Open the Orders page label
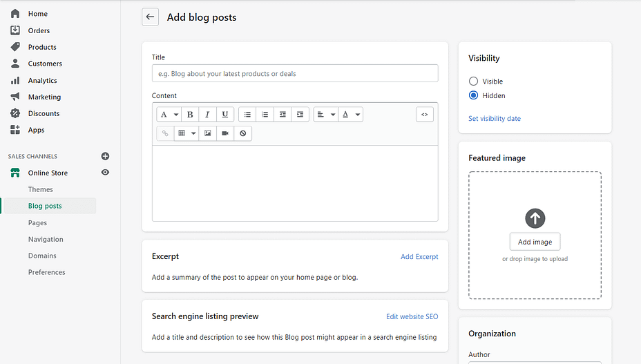 [39, 30]
